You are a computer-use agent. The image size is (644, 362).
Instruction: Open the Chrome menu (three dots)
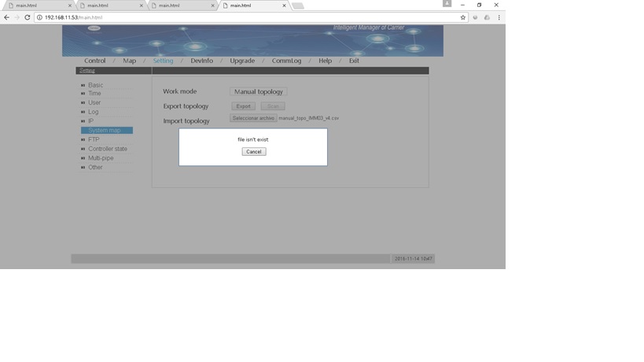(x=498, y=17)
